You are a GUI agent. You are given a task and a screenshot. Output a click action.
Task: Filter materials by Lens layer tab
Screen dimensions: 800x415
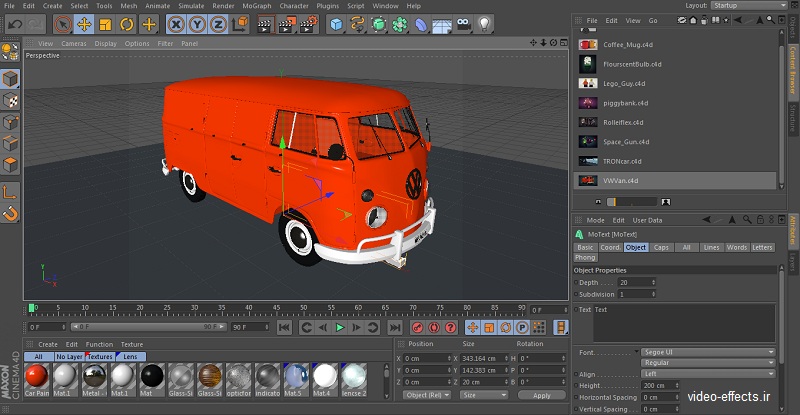tap(131, 357)
